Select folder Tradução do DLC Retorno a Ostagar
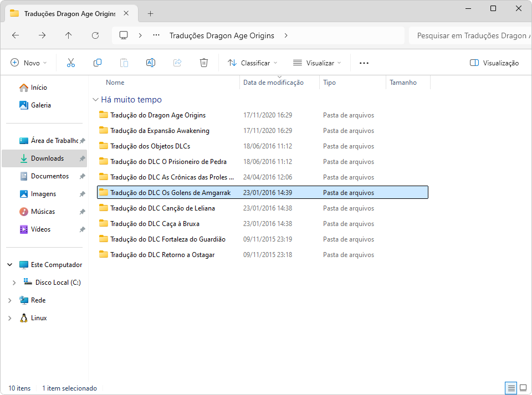This screenshot has width=532, height=395. click(263, 255)
